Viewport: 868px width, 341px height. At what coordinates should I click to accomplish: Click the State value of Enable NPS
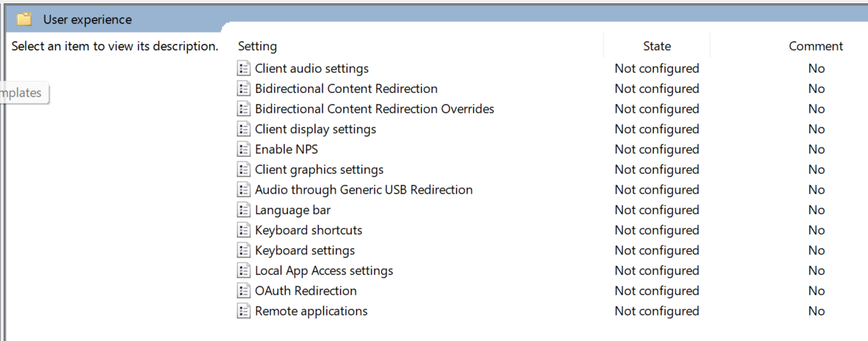click(x=657, y=150)
